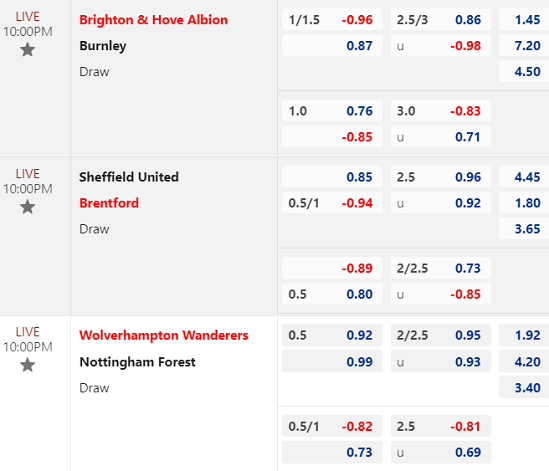The image size is (549, 471).
Task: Pick Nottingham Forest win odds 4.20
Action: 524,362
